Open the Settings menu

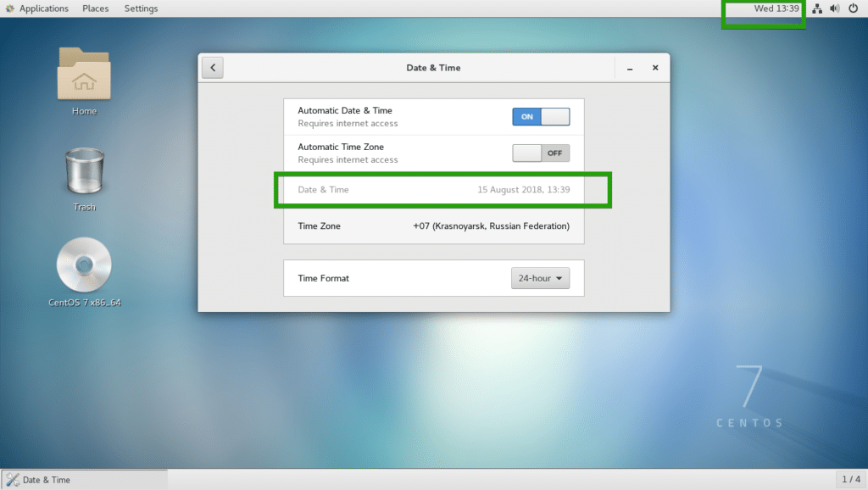click(x=141, y=8)
